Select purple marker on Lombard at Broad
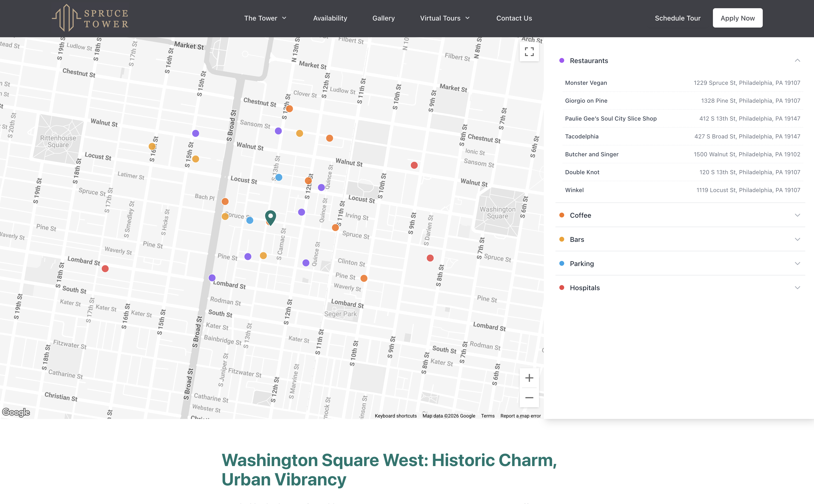This screenshot has width=814, height=504. 212,278
